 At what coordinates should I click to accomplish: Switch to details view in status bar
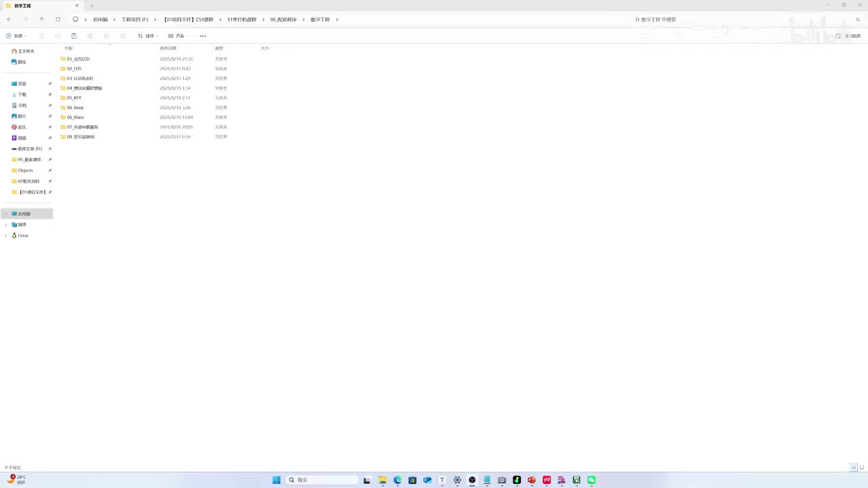click(853, 468)
